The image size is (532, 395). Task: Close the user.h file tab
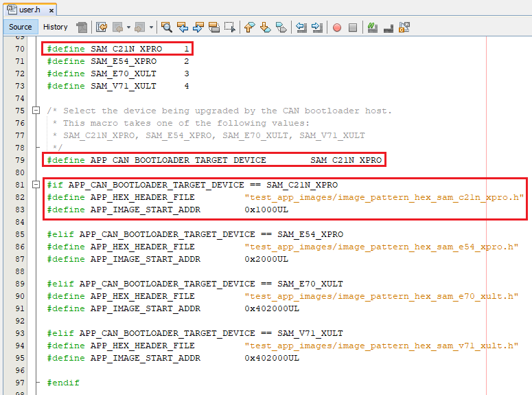tap(49, 10)
